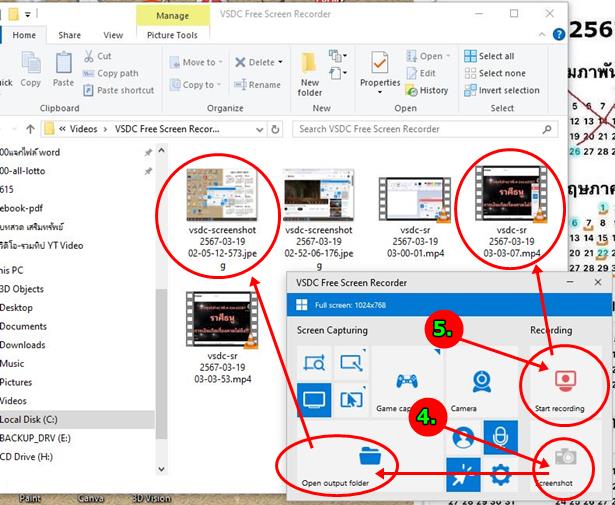Viewport: 615px width, 505px height.
Task: Click Copy icon in Clipboard group
Action: [x=31, y=69]
